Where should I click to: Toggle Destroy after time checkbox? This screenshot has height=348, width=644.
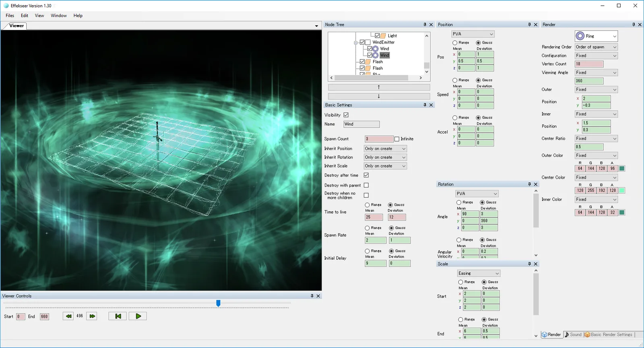[366, 175]
